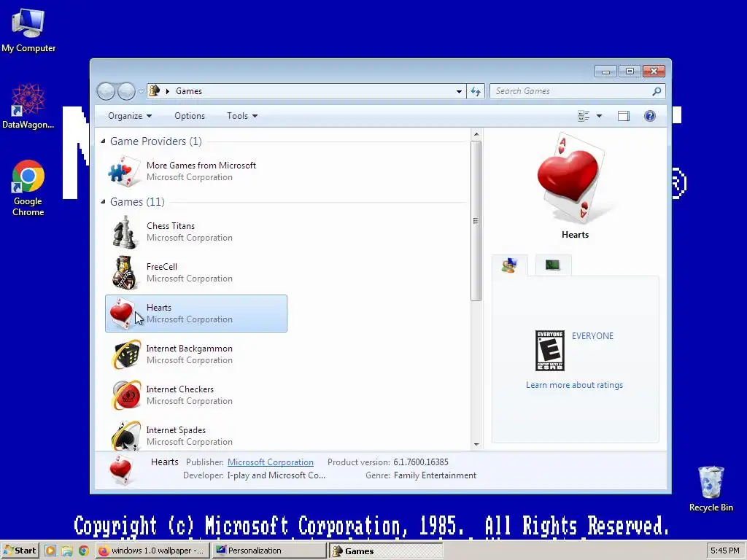
Task: Click the taskbar clock showing 5:45 PM
Action: (724, 551)
